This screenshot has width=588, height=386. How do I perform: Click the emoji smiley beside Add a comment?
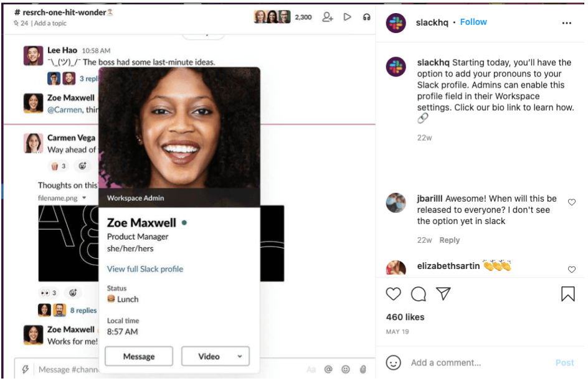[393, 362]
